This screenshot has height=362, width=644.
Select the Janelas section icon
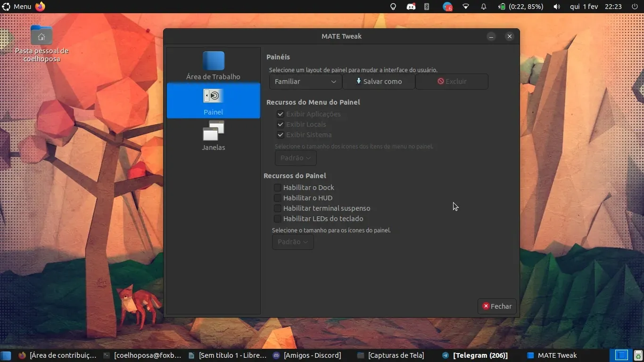pos(213,131)
